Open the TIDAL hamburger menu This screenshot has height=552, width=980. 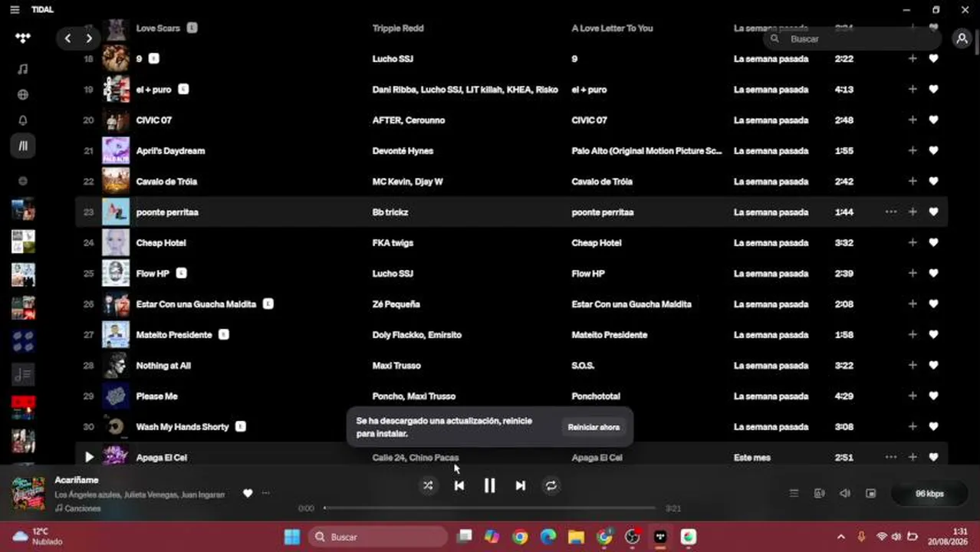[15, 9]
